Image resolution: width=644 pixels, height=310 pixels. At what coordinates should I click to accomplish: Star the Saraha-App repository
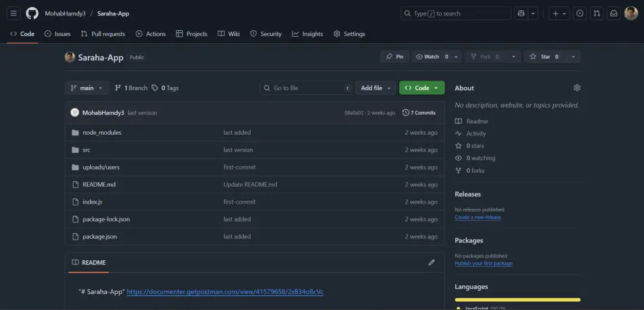pyautogui.click(x=545, y=57)
